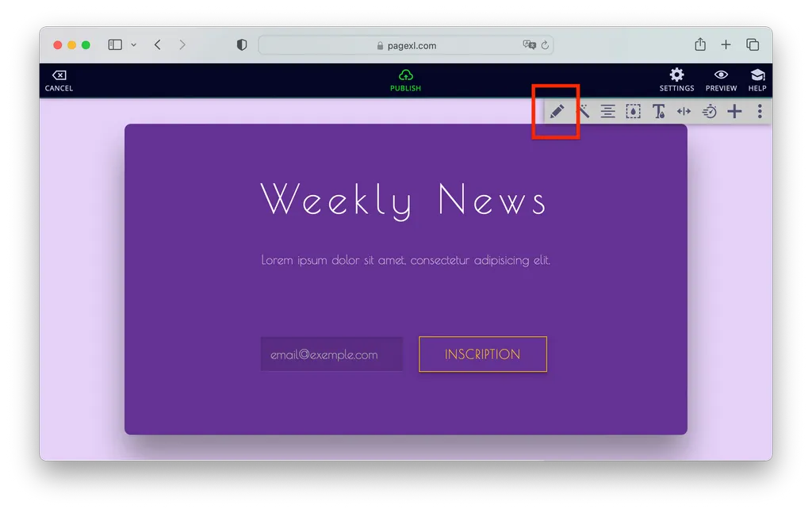Open the text alignment icon
Viewport: 812px width, 513px height.
point(608,111)
